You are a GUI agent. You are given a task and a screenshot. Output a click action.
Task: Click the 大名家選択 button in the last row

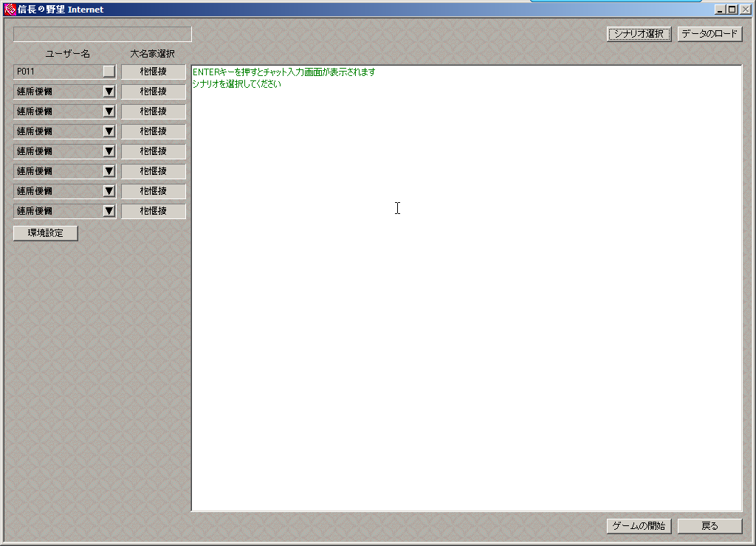(154, 211)
